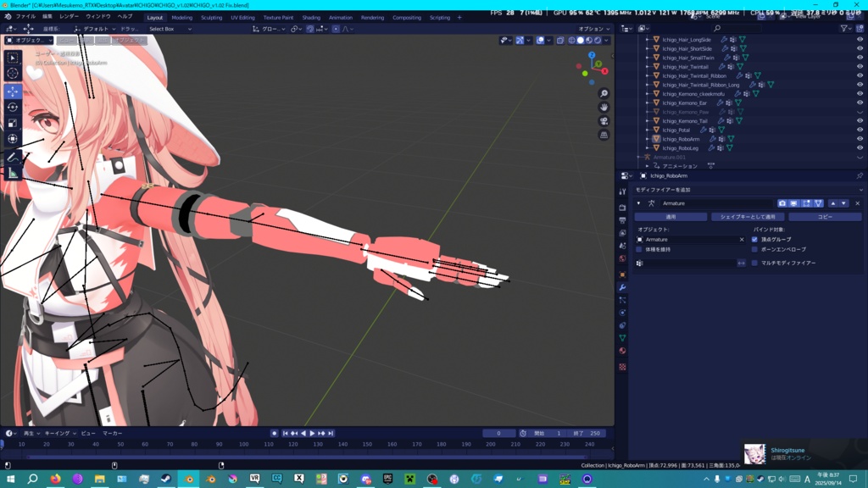Viewport: 868px width, 488px height.
Task: Click the Blender logo menu icon
Action: tap(8, 17)
